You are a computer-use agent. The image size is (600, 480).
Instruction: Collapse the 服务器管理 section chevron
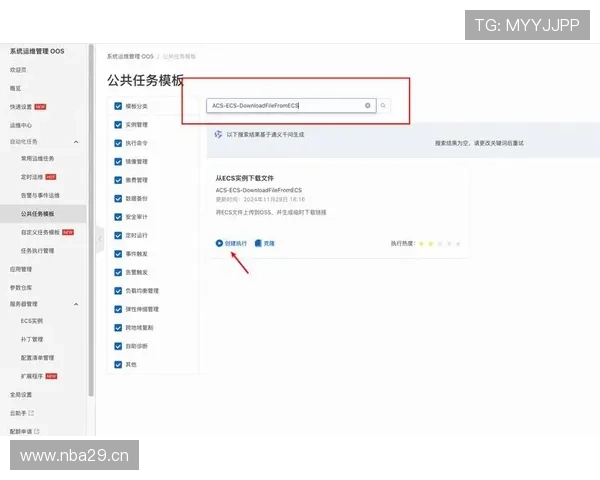(x=76, y=304)
